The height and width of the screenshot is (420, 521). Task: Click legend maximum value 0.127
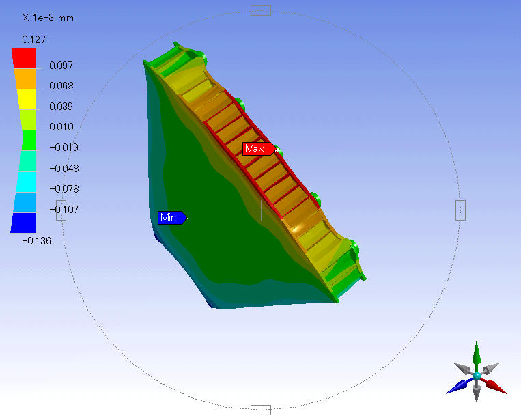(33, 40)
